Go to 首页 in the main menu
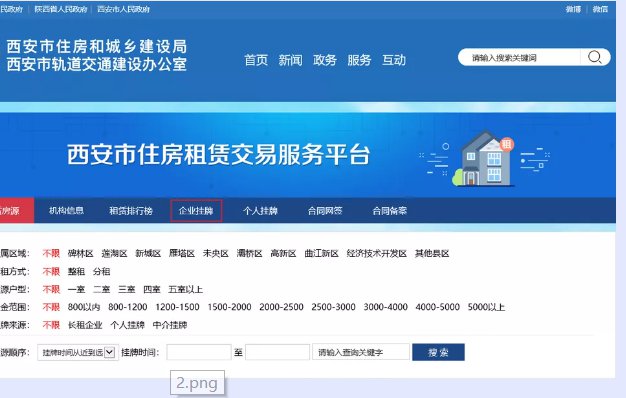The image size is (626, 398). [x=256, y=60]
